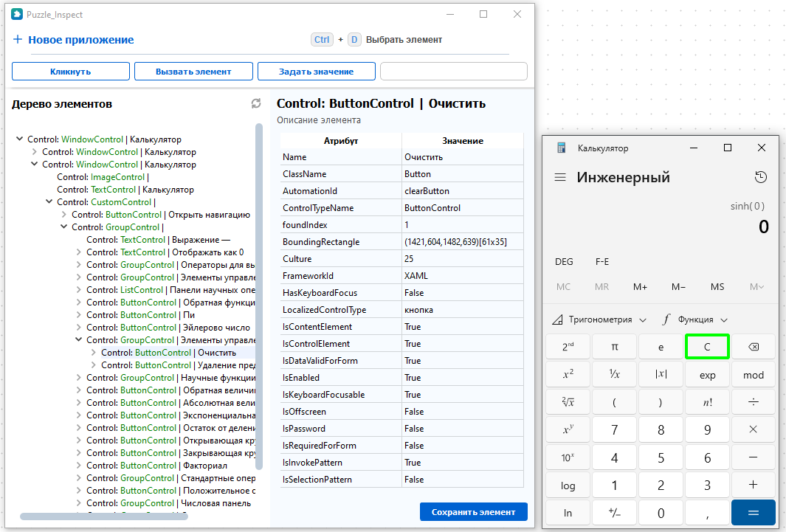Image resolution: width=786 pixels, height=532 pixels.
Task: Click the square root key
Action: tap(568, 402)
